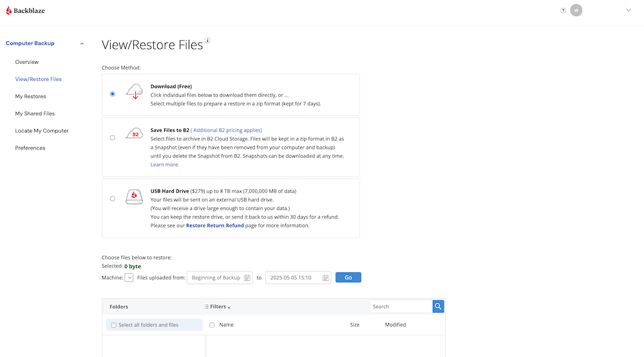Open calendar icon for Beginning of Backup
Screen dimensions: 644x357
pos(247,278)
